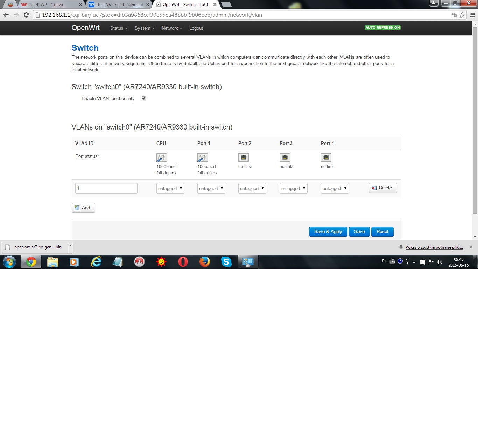The image size is (478, 448).
Task: Toggle Enable VLAN functionality checkbox
Action: [144, 98]
